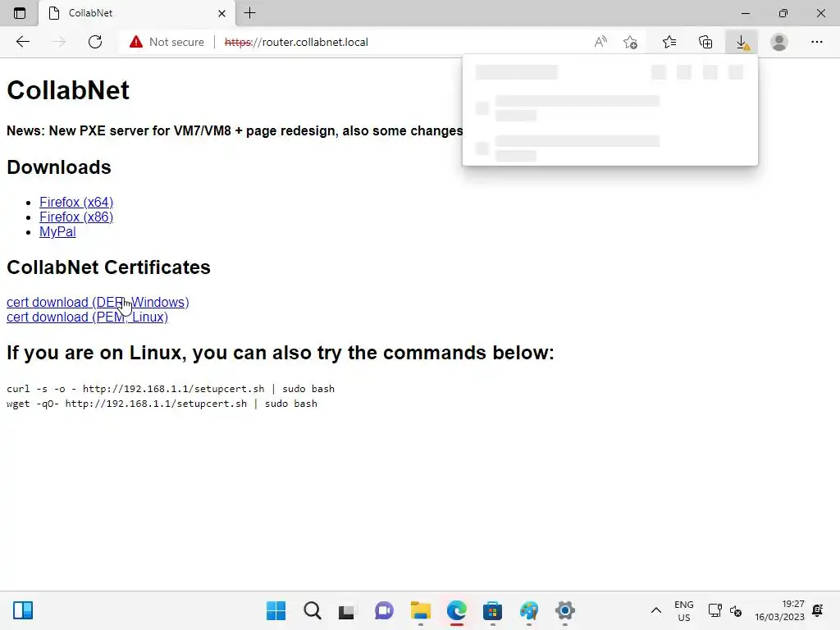The image size is (840, 630).
Task: Add this page to favorites
Action: click(x=631, y=42)
